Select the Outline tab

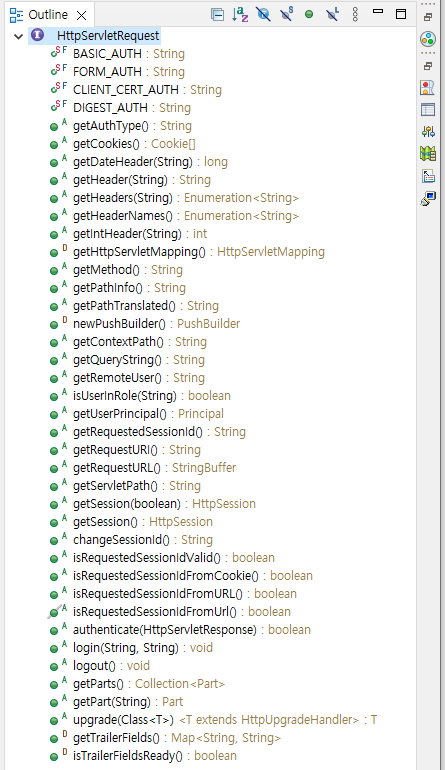click(x=48, y=15)
